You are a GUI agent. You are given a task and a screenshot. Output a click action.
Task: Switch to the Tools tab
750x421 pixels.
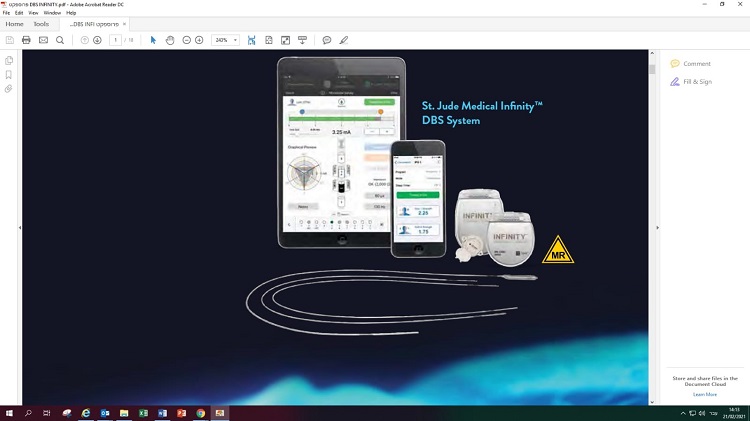pyautogui.click(x=41, y=24)
